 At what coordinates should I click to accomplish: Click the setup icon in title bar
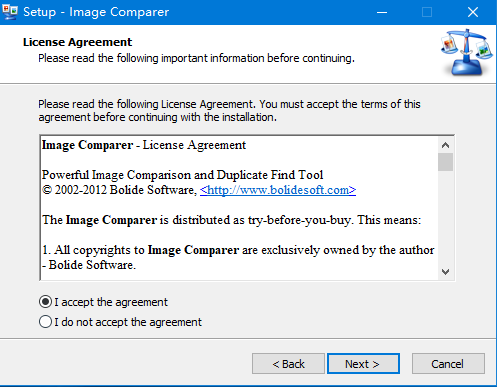10,12
